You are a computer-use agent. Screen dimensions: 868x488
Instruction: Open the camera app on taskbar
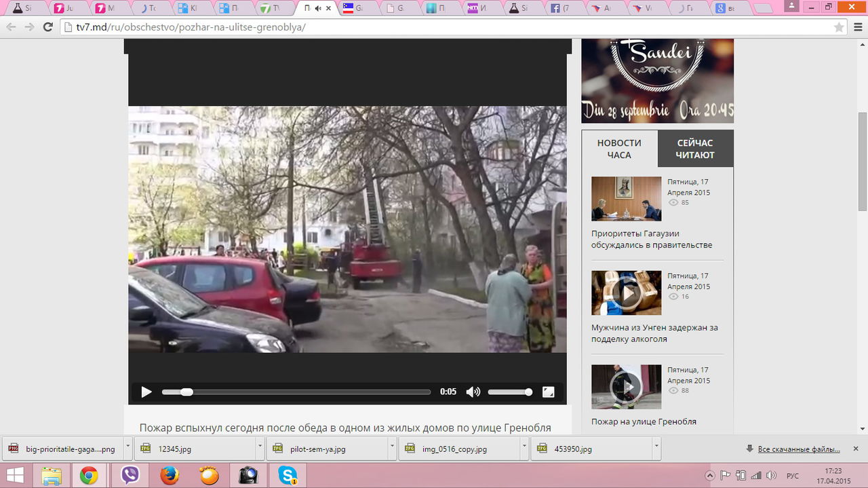click(248, 476)
